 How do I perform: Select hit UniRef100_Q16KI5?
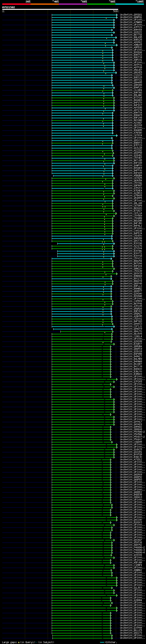pyautogui.click(x=131, y=450)
